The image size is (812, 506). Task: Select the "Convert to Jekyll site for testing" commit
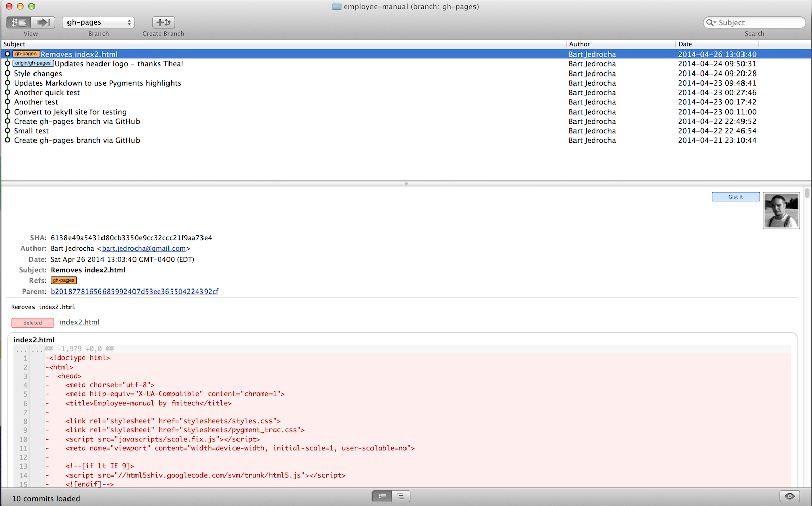pyautogui.click(x=71, y=112)
